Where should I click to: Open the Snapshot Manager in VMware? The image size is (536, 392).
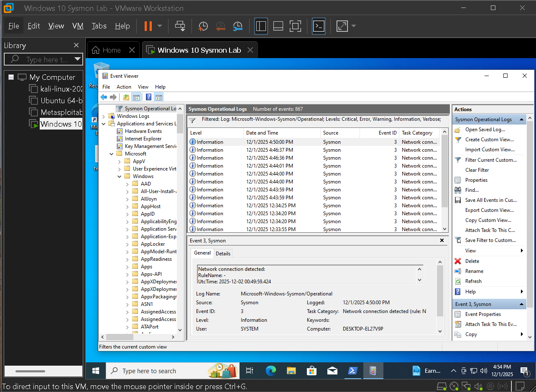click(238, 26)
